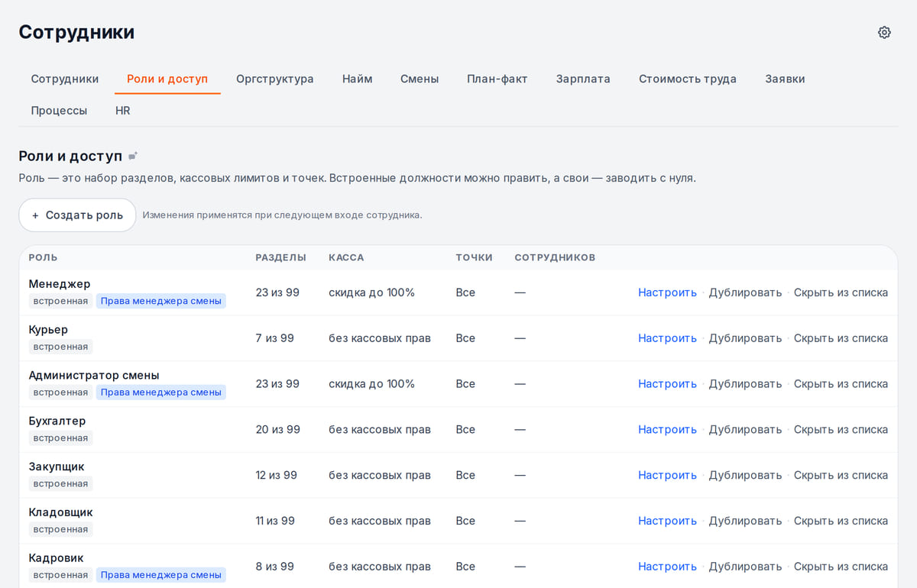Click the Кадровик role name

56,558
